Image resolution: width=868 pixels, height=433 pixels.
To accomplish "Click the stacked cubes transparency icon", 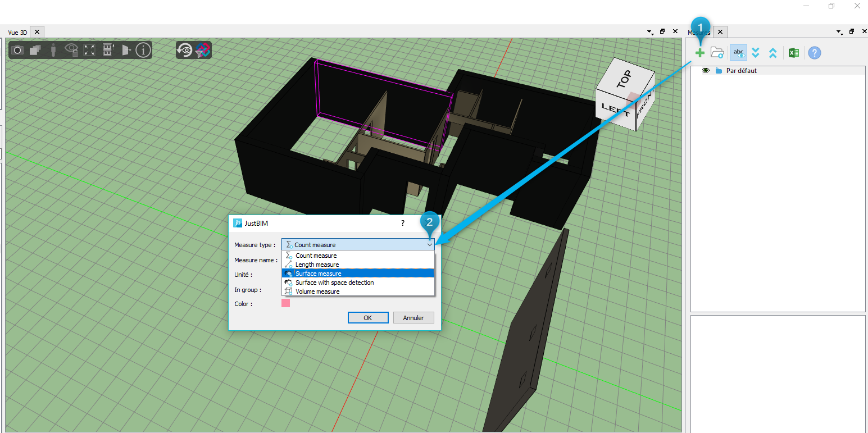I will pos(35,51).
